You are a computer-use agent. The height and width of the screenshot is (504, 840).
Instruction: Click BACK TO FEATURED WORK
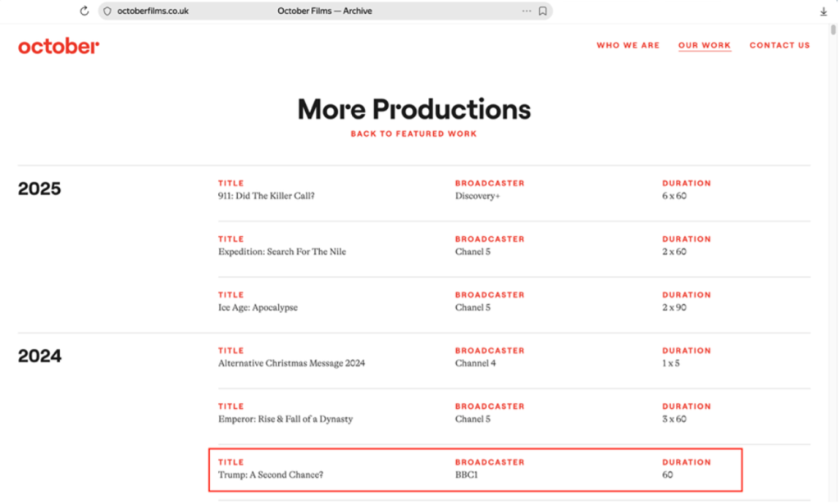pos(413,134)
